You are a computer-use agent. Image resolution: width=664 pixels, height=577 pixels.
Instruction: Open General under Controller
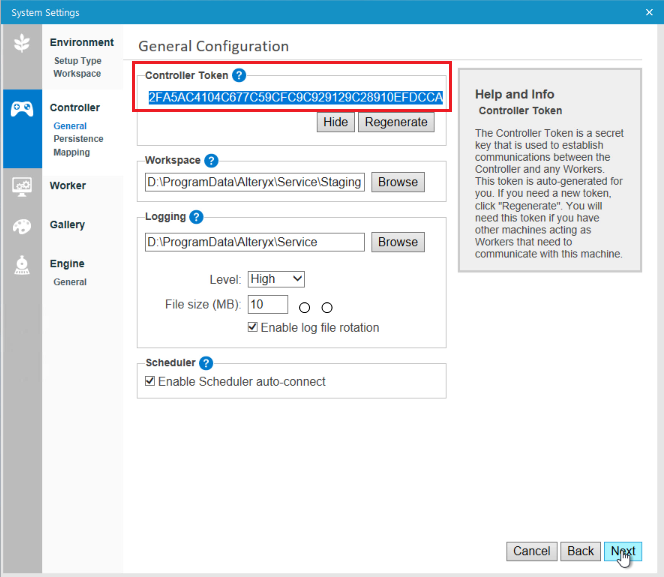tap(70, 126)
